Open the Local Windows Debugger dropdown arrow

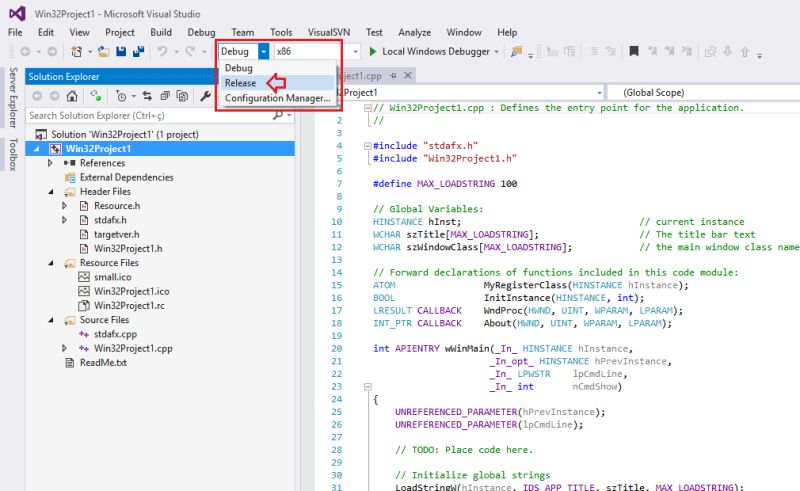[496, 52]
